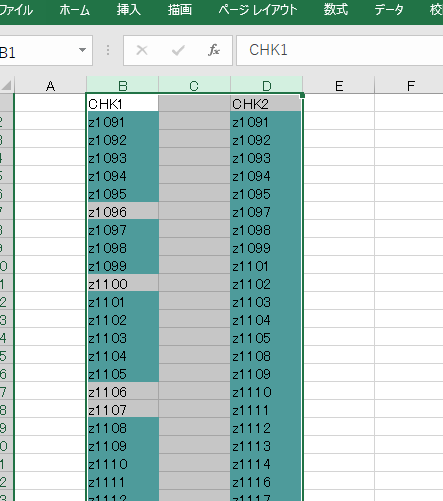Select z1091 in column D

point(266,122)
